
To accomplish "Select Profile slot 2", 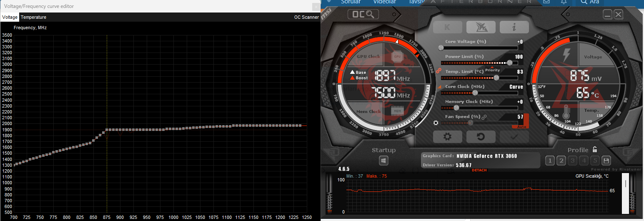I will 561,161.
